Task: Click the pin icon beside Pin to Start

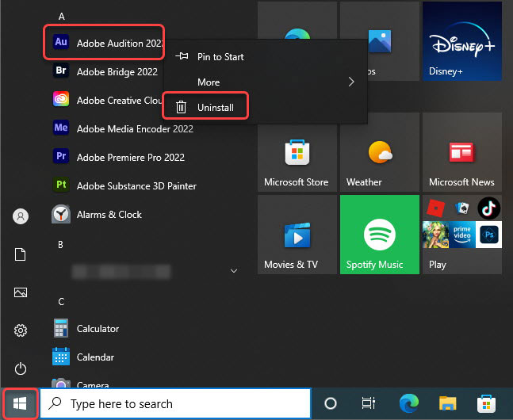Action: click(182, 56)
